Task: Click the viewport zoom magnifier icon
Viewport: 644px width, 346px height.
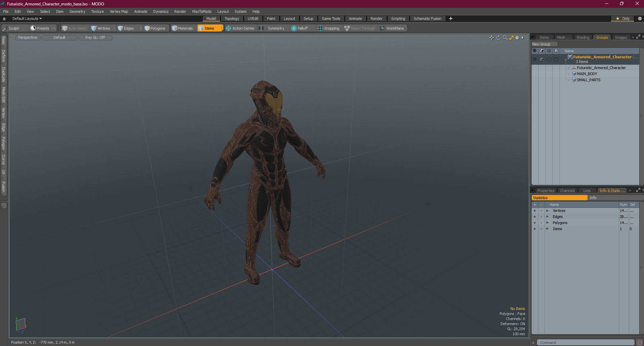Action: pyautogui.click(x=505, y=38)
